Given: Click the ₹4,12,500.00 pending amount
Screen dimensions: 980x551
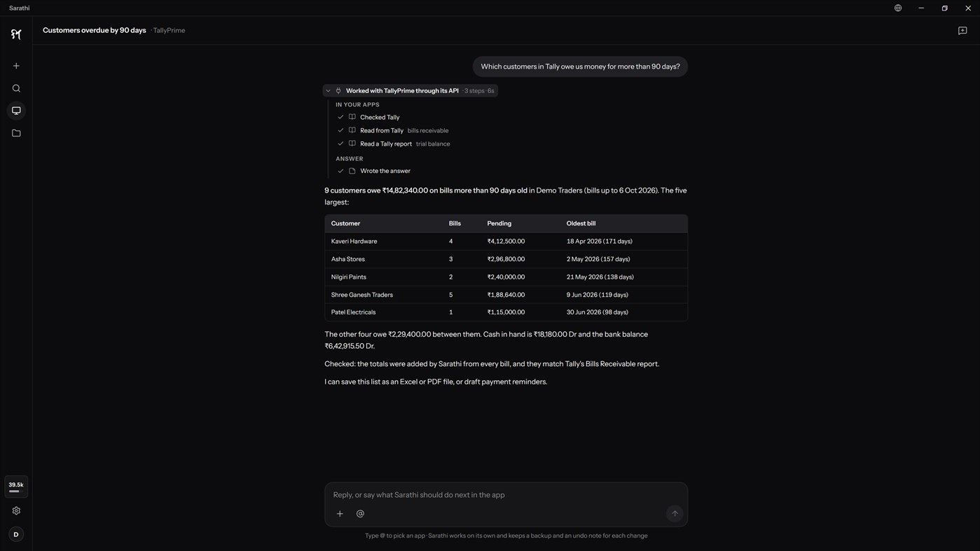Looking at the screenshot, I should click(506, 242).
